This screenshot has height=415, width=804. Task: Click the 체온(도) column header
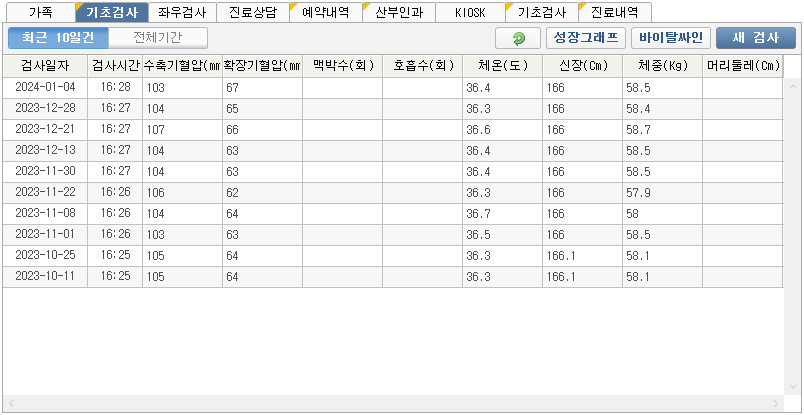(502, 66)
